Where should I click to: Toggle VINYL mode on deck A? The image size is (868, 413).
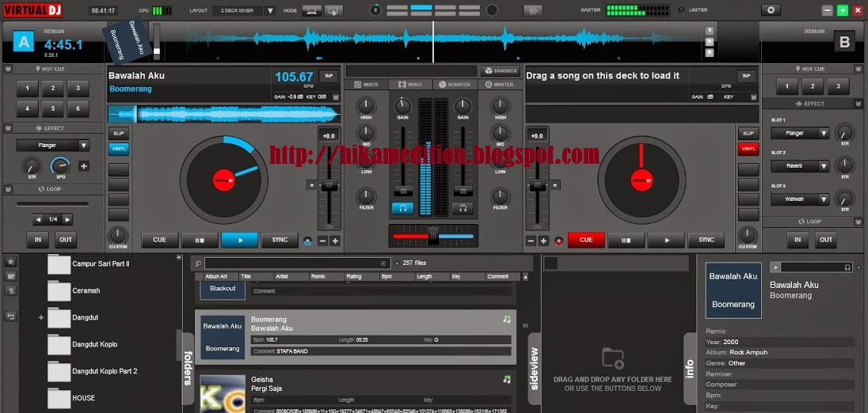click(119, 149)
